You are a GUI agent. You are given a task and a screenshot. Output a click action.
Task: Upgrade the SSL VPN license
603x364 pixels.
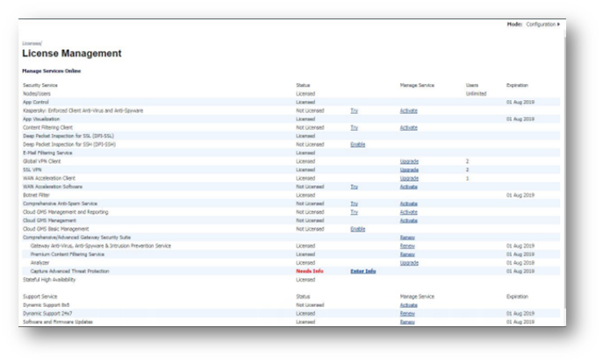(x=408, y=170)
